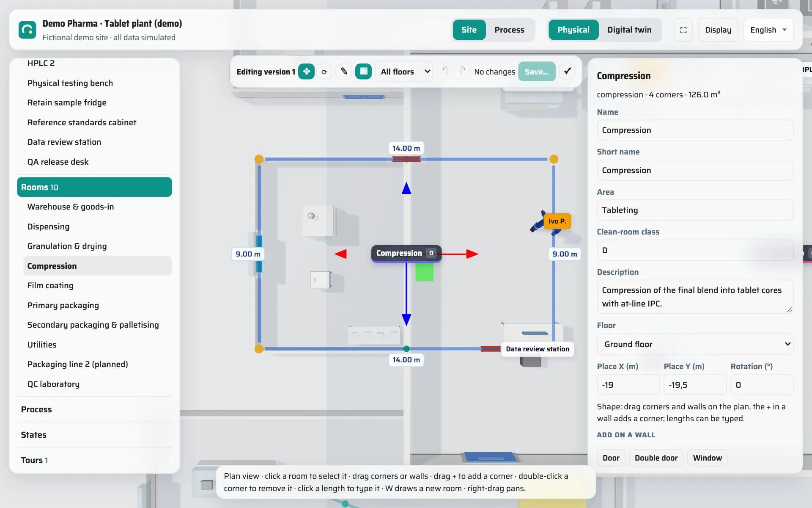812x508 pixels.
Task: Click the top-left orange corner handle
Action: click(259, 159)
